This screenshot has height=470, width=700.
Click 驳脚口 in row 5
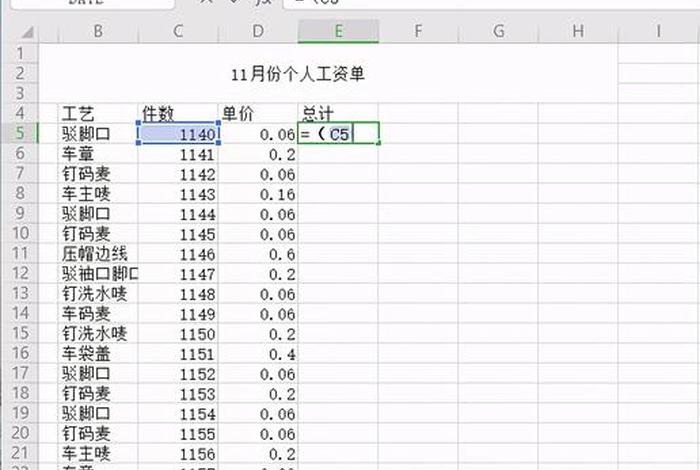(98, 133)
